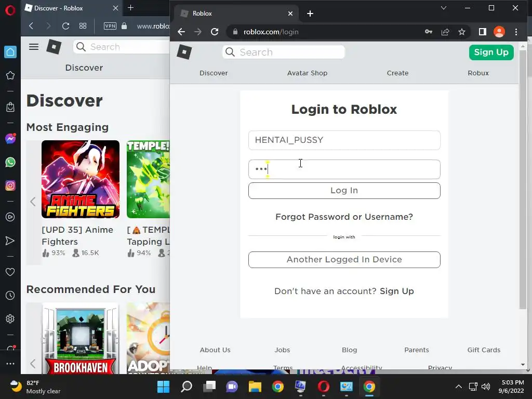Close the Discover - Roblox Opera tab
The height and width of the screenshot is (399, 532).
click(115, 8)
